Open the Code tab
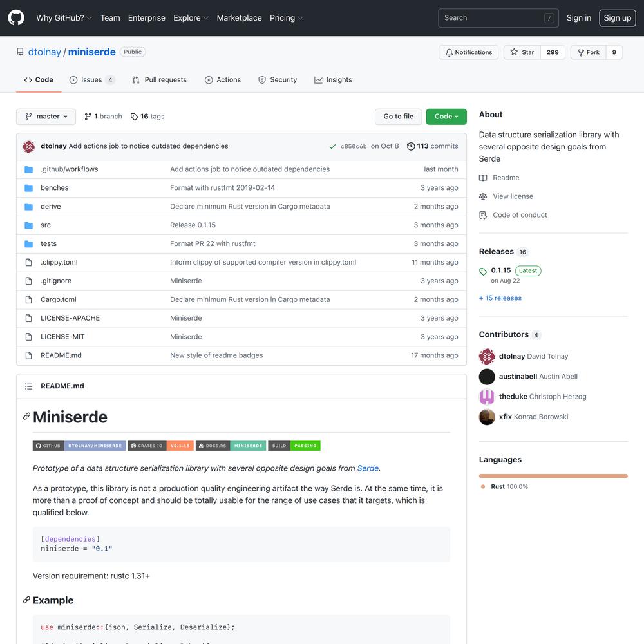Image resolution: width=644 pixels, height=644 pixels. (x=39, y=80)
